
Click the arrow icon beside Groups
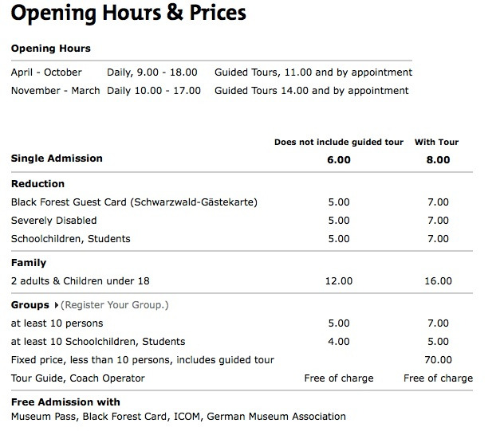coord(57,305)
